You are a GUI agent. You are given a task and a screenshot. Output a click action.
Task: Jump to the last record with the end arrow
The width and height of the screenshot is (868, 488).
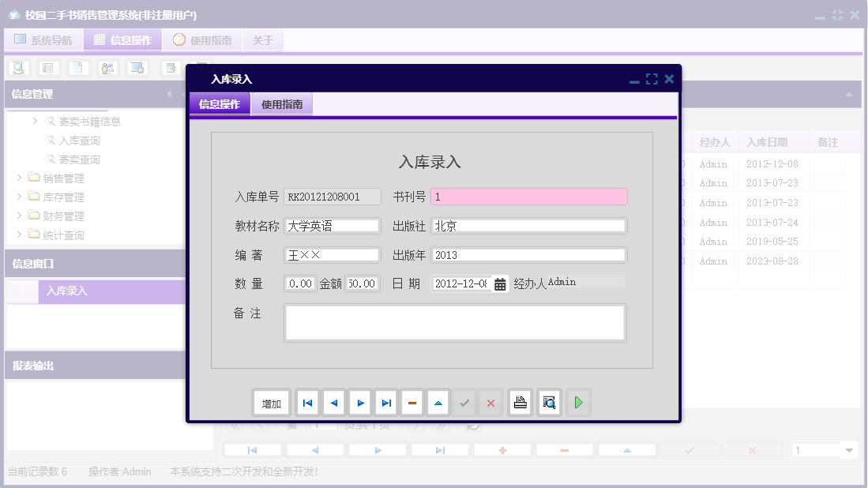(x=385, y=402)
